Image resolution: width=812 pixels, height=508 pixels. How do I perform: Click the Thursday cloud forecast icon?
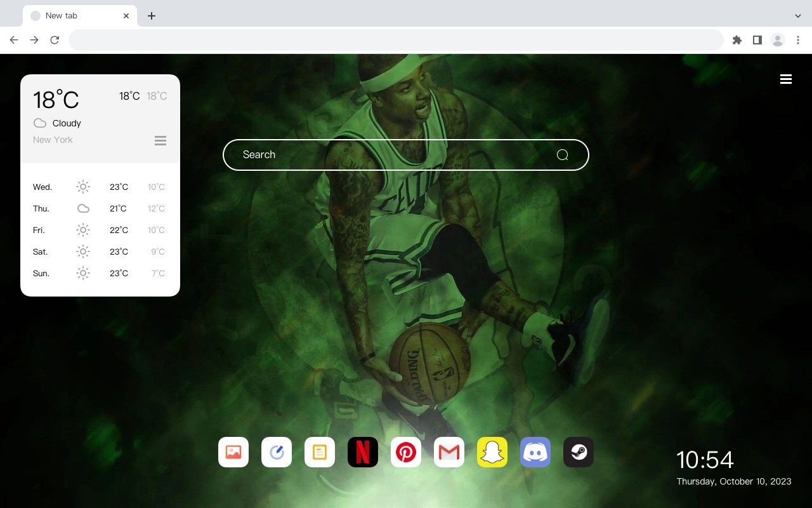point(83,208)
